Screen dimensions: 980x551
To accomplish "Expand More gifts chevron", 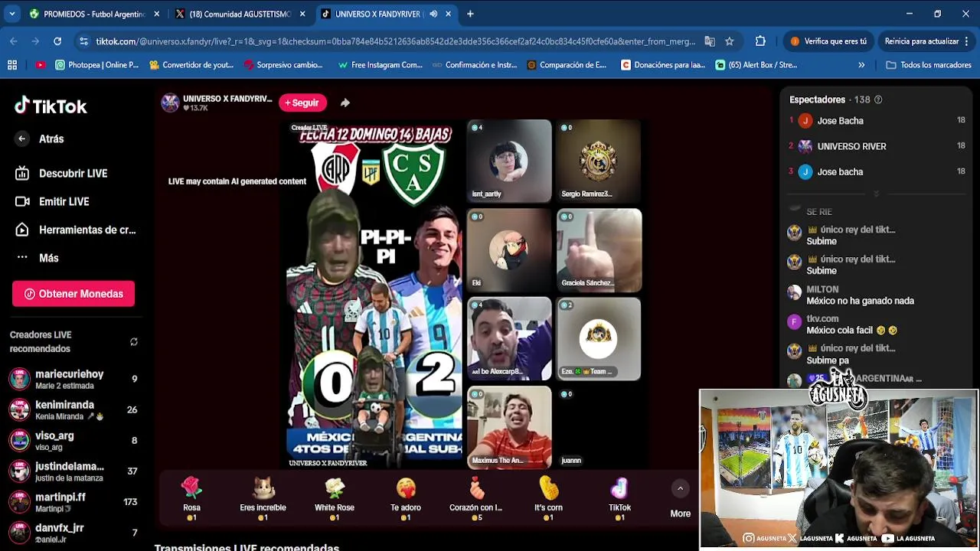I will tap(680, 488).
